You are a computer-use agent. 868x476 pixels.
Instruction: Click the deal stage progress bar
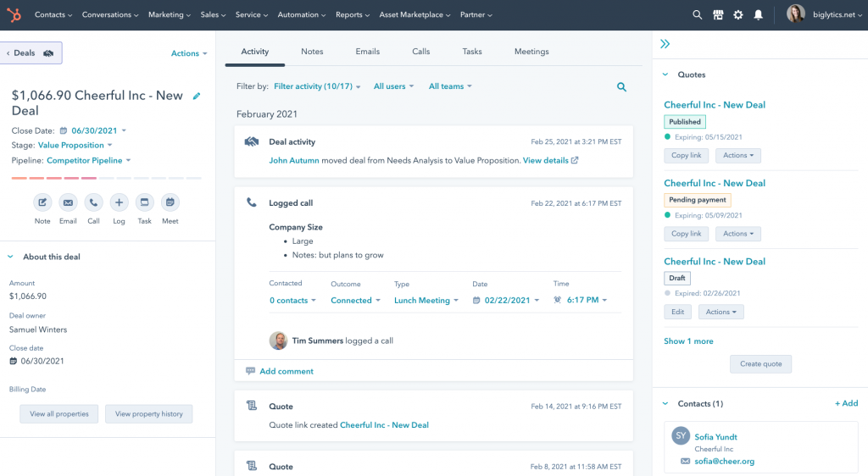pos(106,178)
